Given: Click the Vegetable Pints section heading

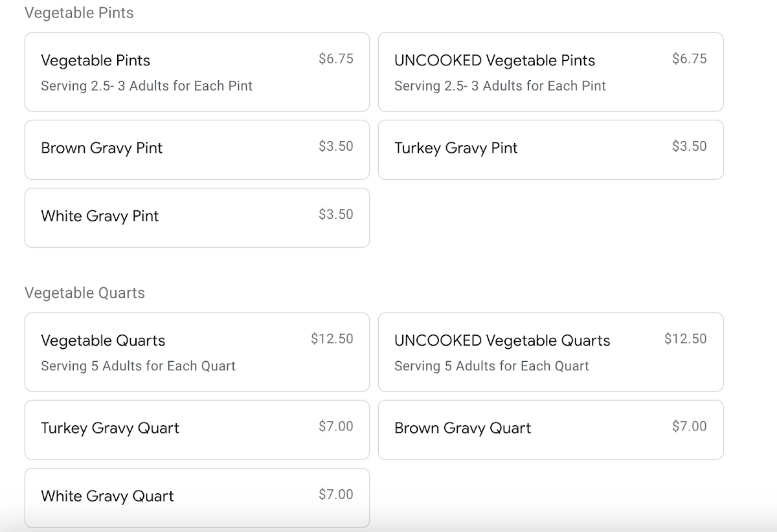Looking at the screenshot, I should tap(79, 13).
